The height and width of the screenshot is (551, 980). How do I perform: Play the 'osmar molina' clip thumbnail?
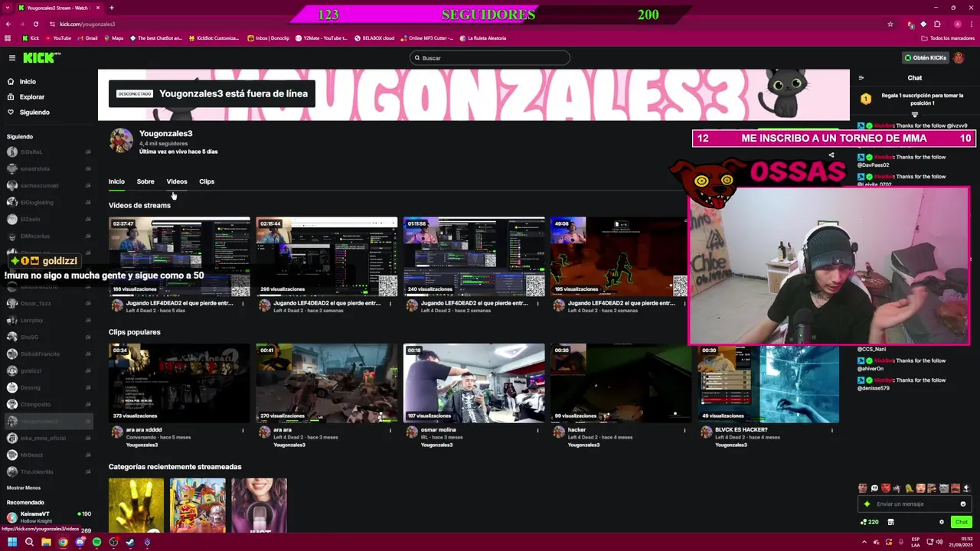[474, 383]
